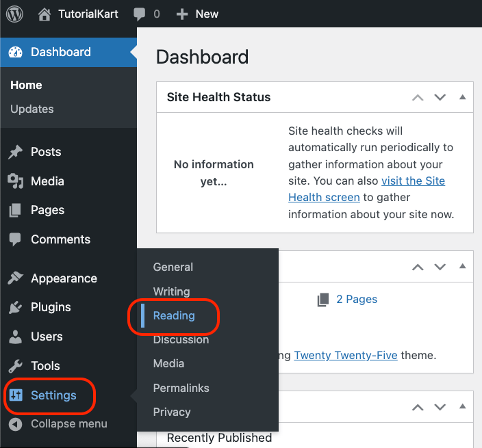Screen dimensions: 482x448
Task: Move the panel containing 2 Pages up
Action: (418, 267)
